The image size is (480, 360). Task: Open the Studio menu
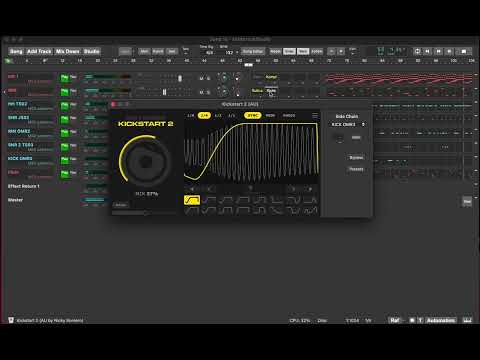coord(91,51)
